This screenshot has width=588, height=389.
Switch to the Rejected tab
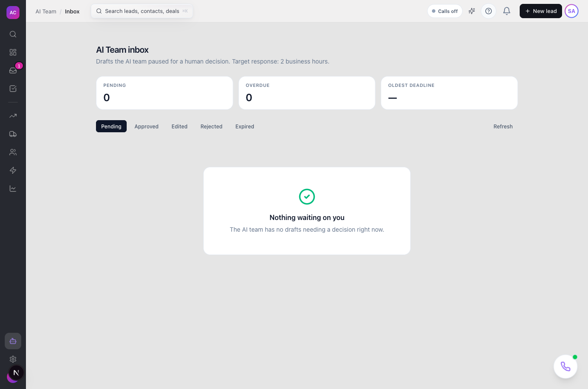click(211, 126)
